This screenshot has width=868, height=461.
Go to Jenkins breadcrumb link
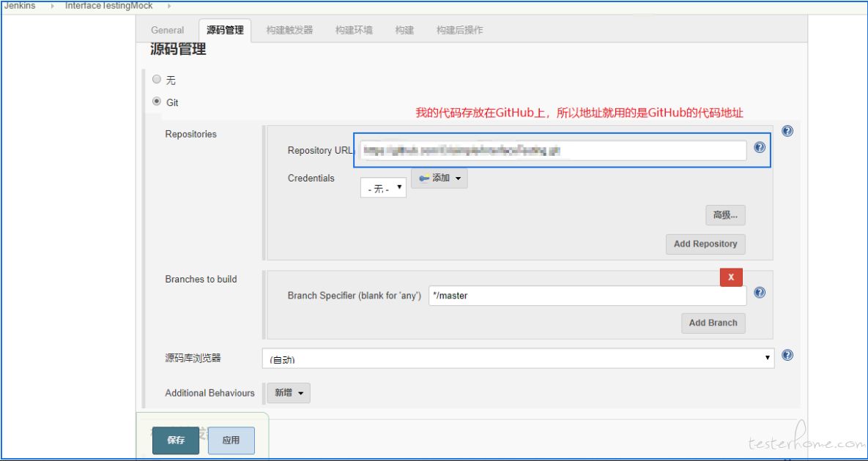click(x=19, y=6)
